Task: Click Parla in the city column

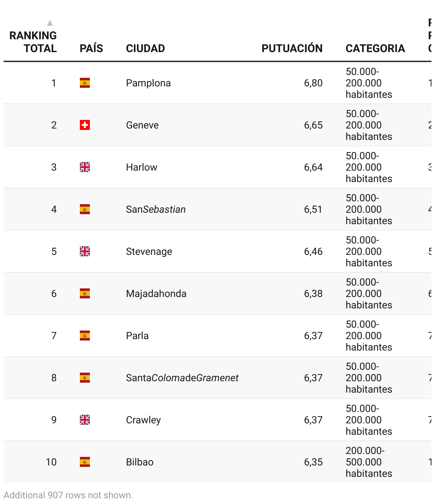Action: [x=137, y=336]
